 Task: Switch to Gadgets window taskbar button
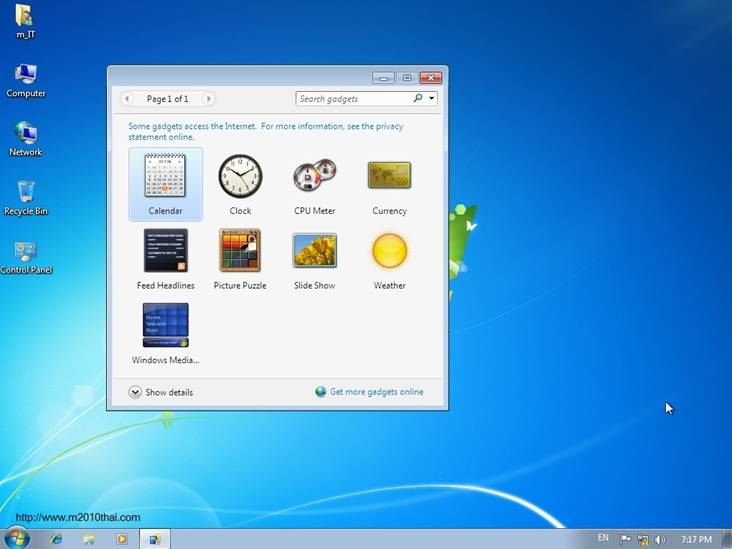click(x=155, y=539)
